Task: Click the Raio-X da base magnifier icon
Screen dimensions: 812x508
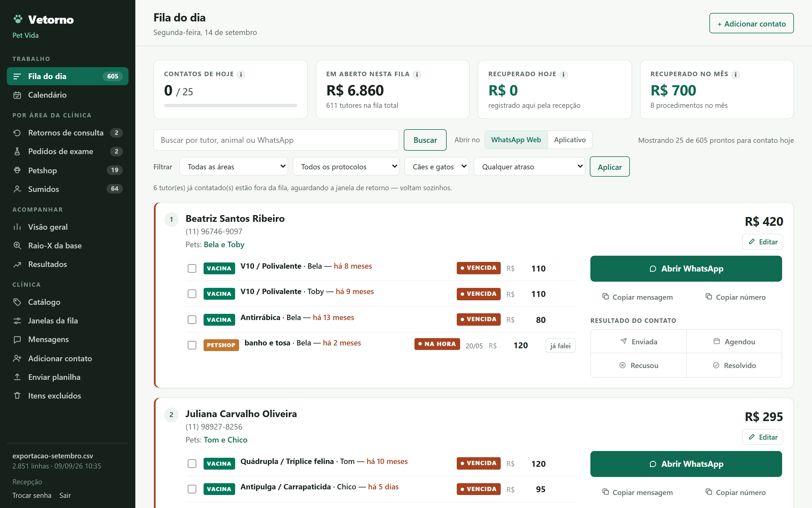Action: pos(17,246)
